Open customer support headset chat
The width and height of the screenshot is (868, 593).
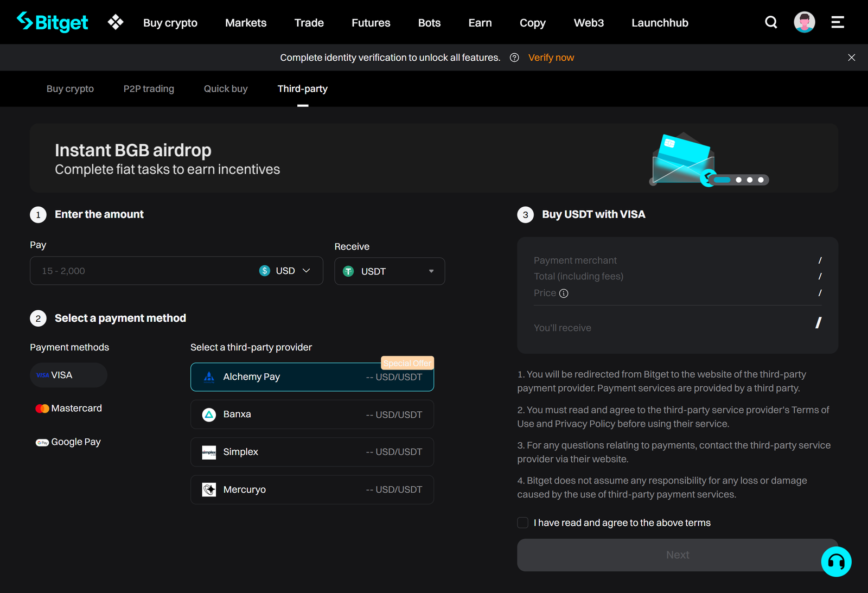(836, 562)
